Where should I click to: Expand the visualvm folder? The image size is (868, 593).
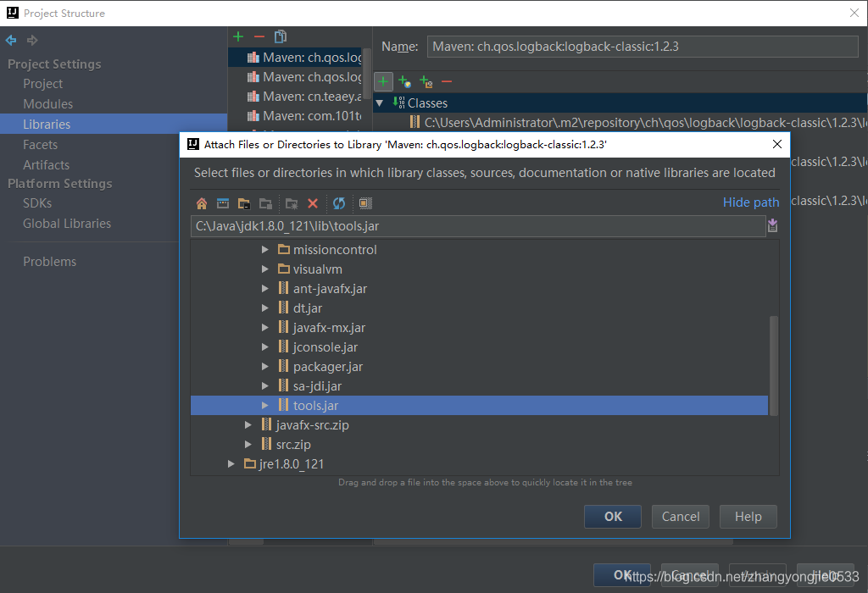point(265,269)
